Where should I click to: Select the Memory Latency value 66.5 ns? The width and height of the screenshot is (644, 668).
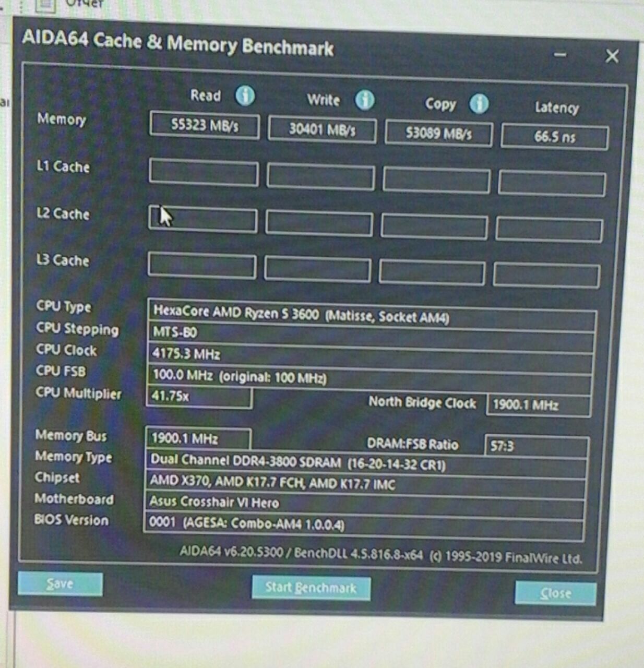click(554, 137)
